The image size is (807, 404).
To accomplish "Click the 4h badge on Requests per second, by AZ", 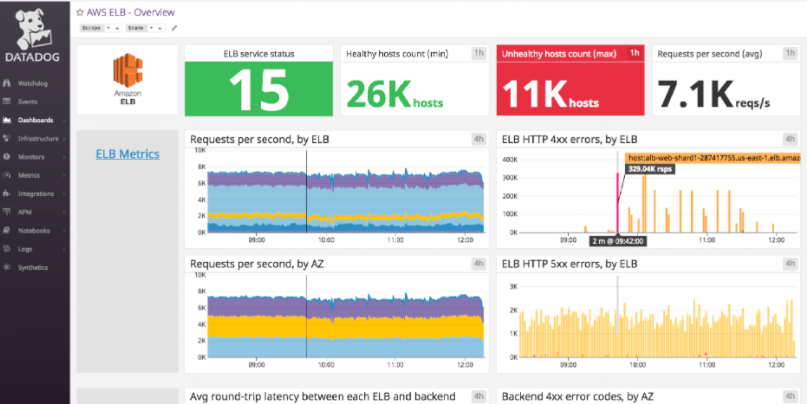I will tap(479, 264).
